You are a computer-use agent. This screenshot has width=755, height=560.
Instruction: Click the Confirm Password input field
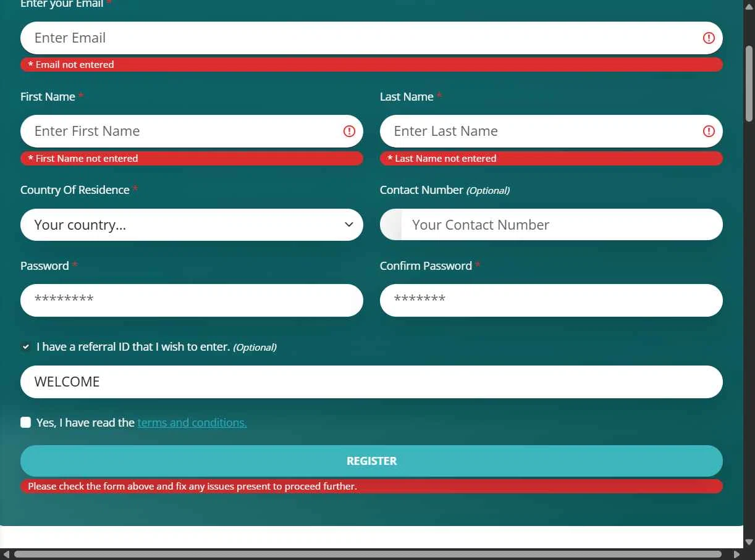tap(551, 301)
